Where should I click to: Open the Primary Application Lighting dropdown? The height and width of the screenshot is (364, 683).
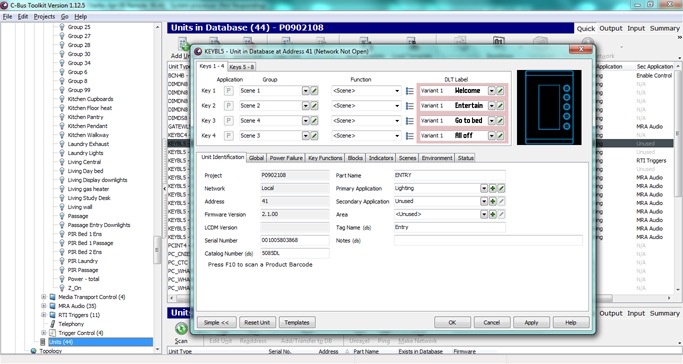(484, 189)
